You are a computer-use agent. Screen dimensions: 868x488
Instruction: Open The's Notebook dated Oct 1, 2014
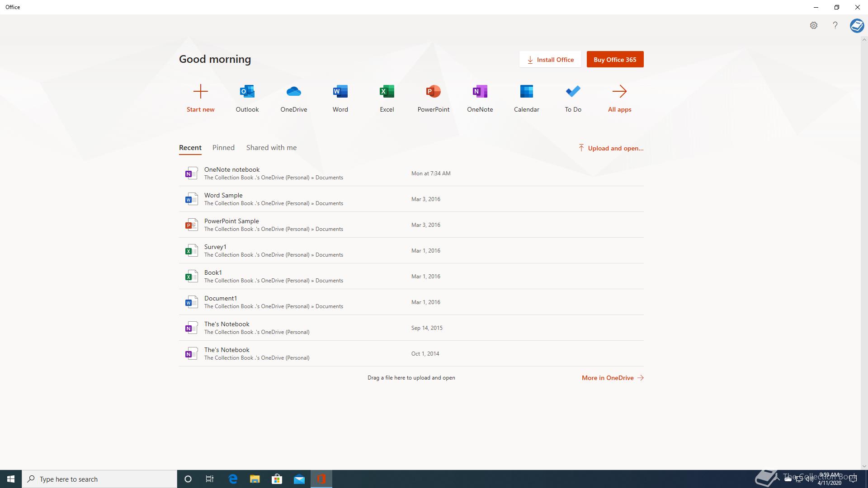tap(227, 350)
